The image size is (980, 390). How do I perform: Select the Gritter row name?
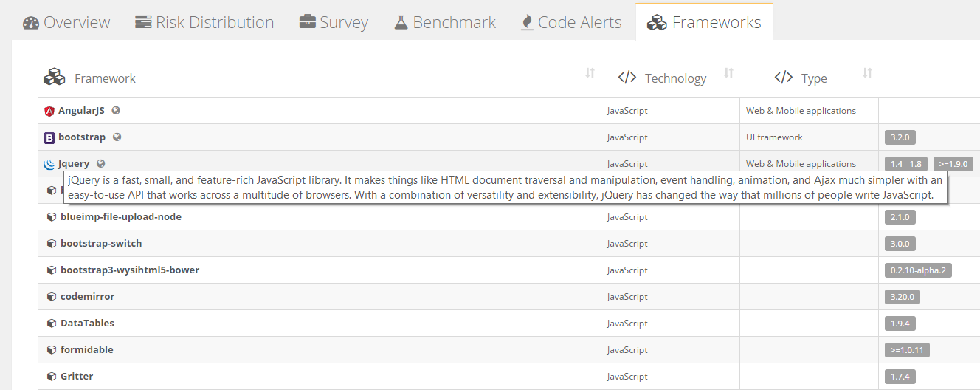coord(77,377)
